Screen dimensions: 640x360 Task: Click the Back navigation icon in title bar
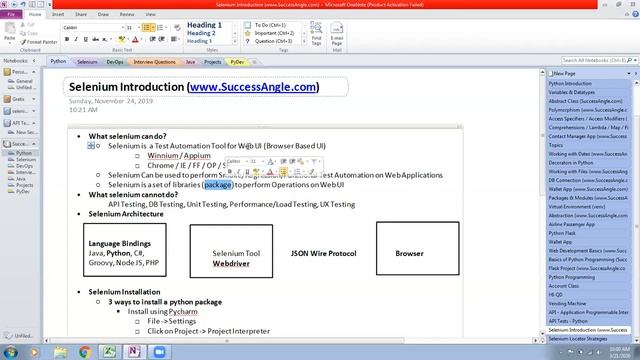(x=14, y=4)
